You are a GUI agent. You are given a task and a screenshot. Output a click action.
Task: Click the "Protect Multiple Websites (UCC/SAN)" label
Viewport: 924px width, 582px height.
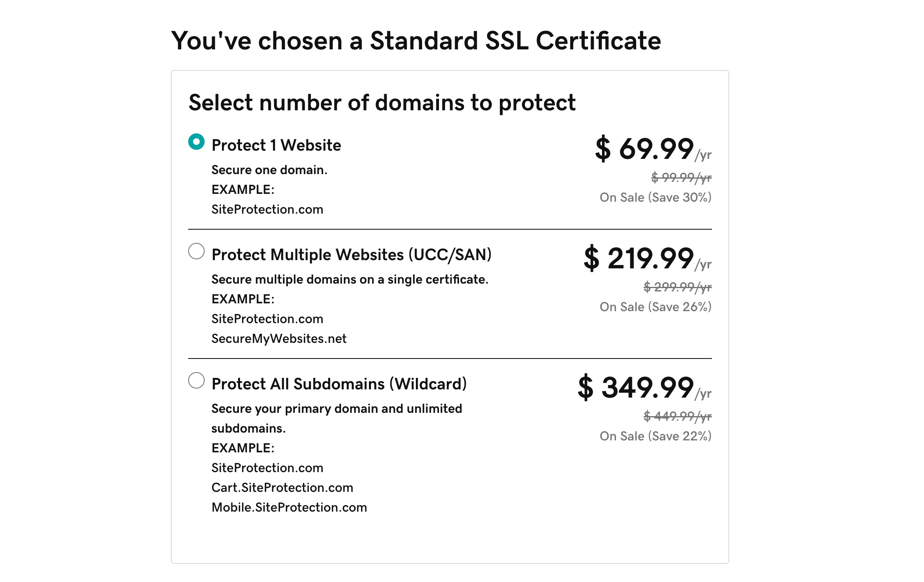[351, 255]
